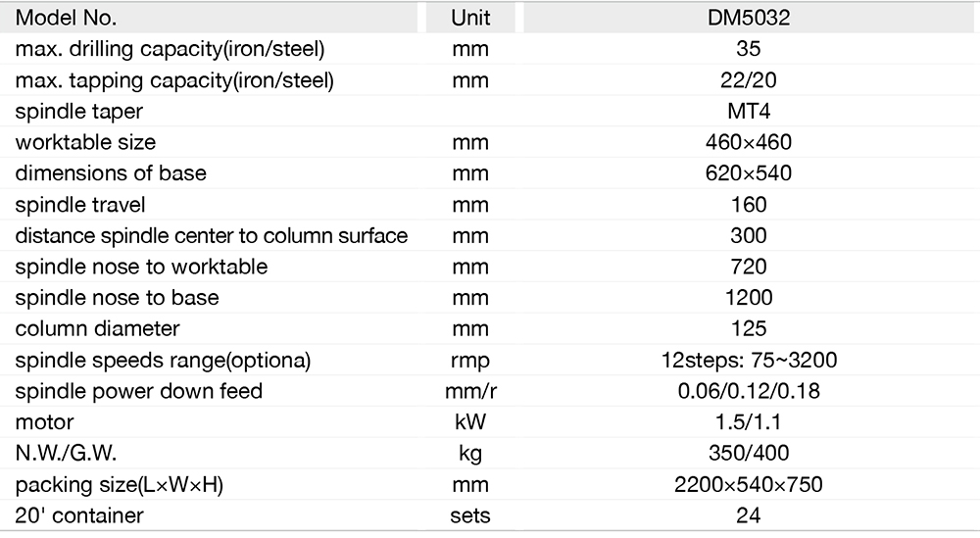
Task: Click the 'Unit' column header
Action: (x=470, y=18)
